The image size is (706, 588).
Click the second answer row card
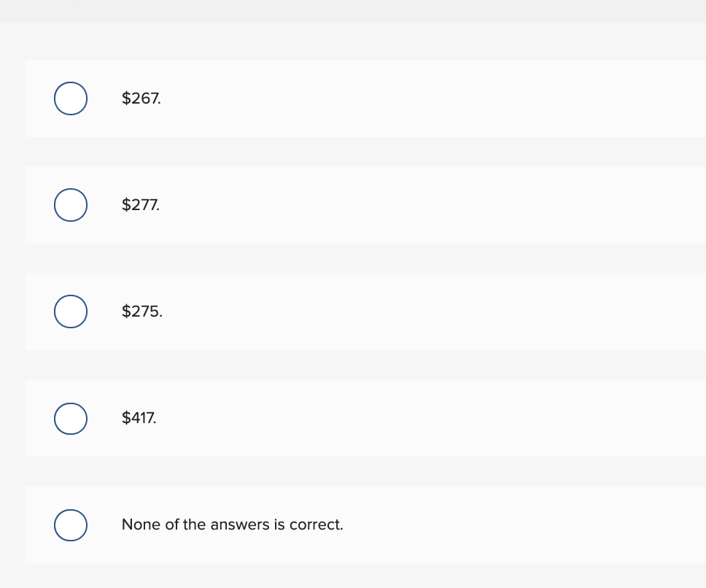[365, 205]
